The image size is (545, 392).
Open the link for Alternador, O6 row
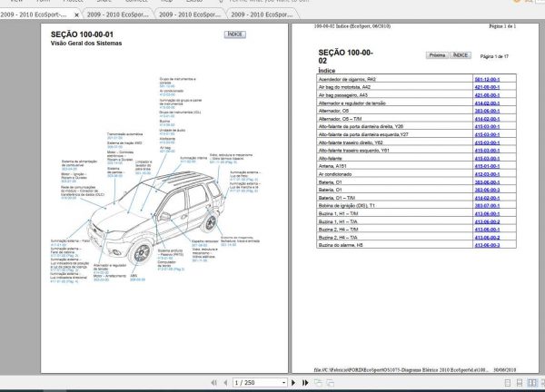[487, 111]
